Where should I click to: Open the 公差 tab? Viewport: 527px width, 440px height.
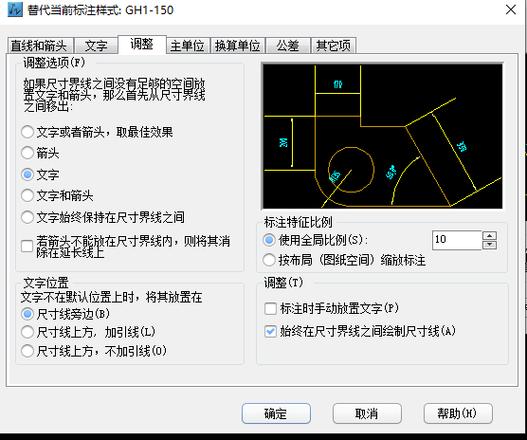[288, 45]
